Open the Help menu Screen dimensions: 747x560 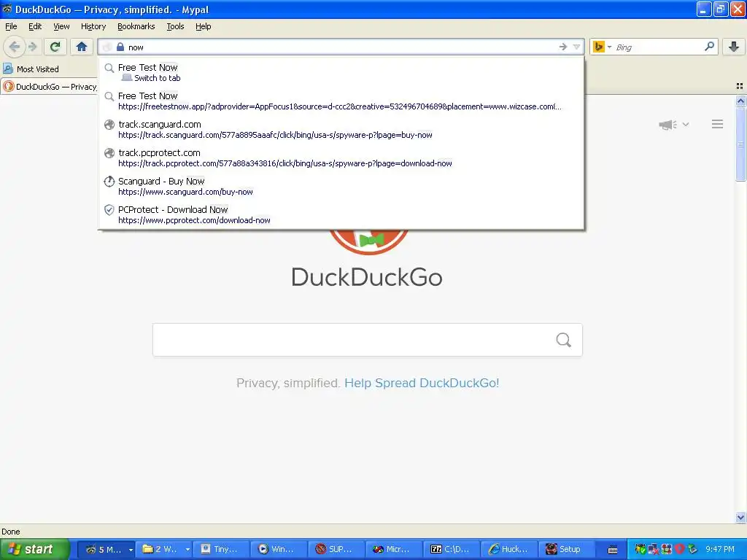(x=203, y=26)
